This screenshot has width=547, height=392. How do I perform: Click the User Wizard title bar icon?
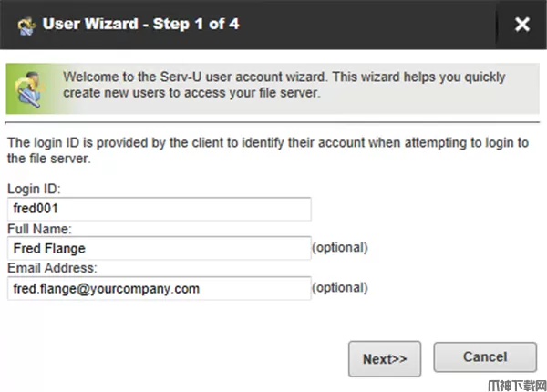25,25
